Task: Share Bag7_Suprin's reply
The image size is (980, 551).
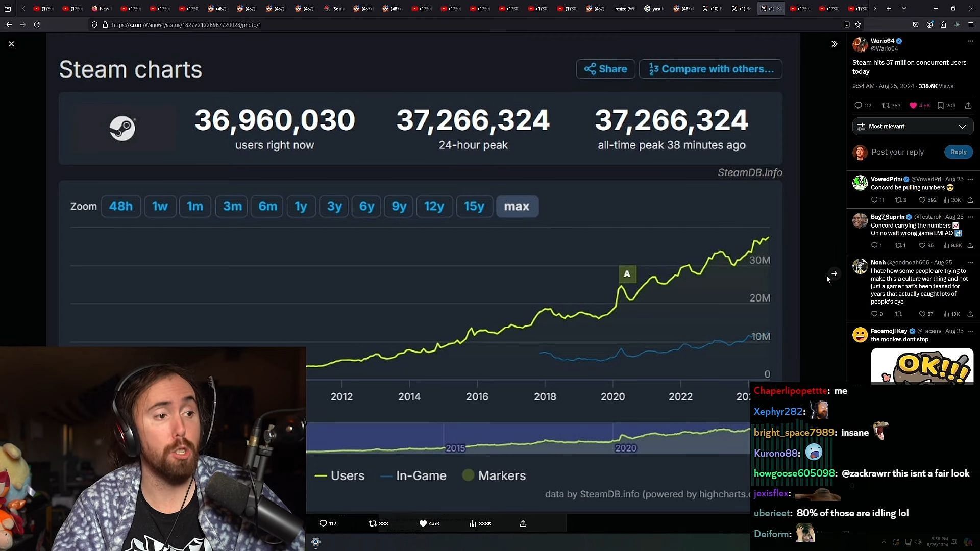Action: [x=970, y=246]
